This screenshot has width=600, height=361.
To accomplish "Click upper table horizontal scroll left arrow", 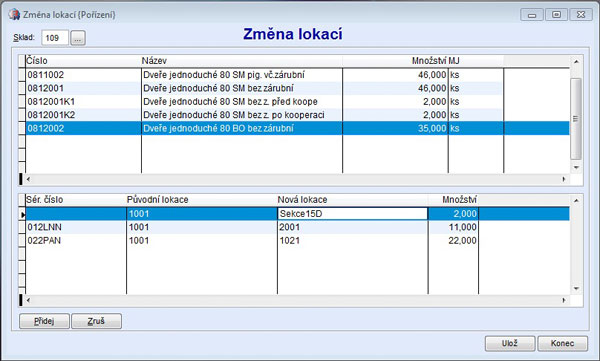I will 28,179.
